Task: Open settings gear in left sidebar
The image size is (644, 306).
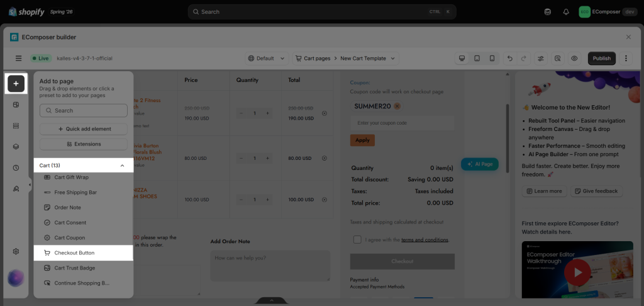Action: (16, 251)
